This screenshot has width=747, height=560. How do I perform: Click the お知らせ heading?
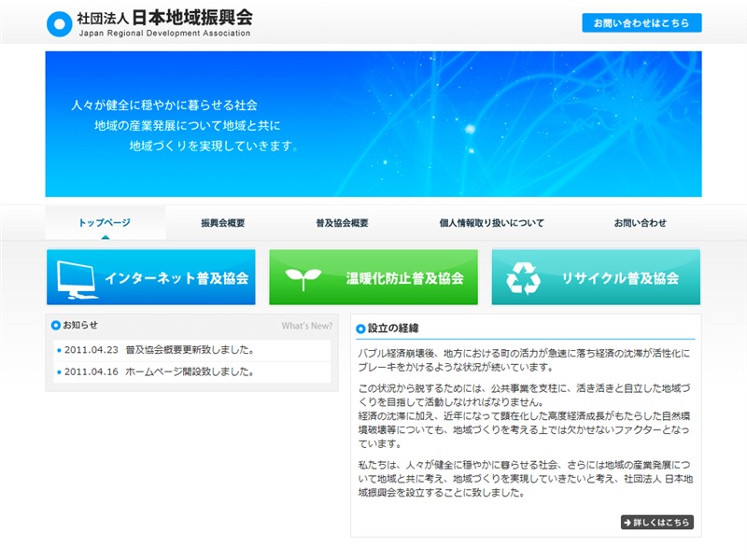click(80, 325)
